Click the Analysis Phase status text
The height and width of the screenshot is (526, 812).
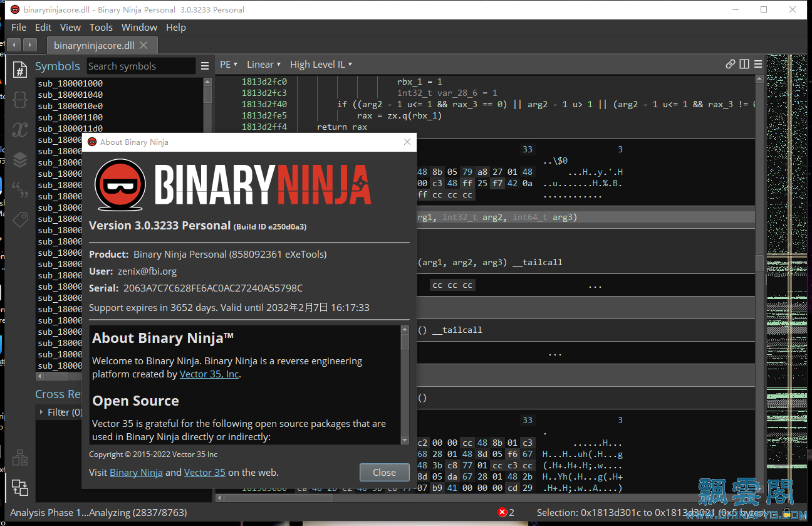[98, 512]
